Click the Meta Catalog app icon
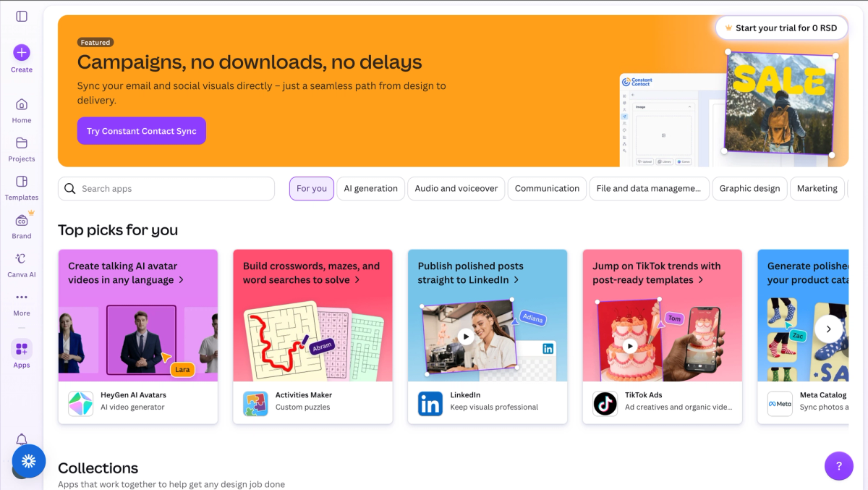Image resolution: width=868 pixels, height=490 pixels. pyautogui.click(x=780, y=403)
